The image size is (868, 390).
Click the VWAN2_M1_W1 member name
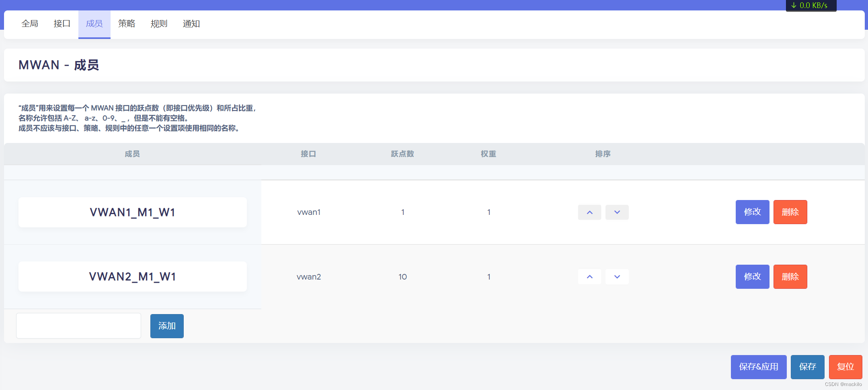133,277
